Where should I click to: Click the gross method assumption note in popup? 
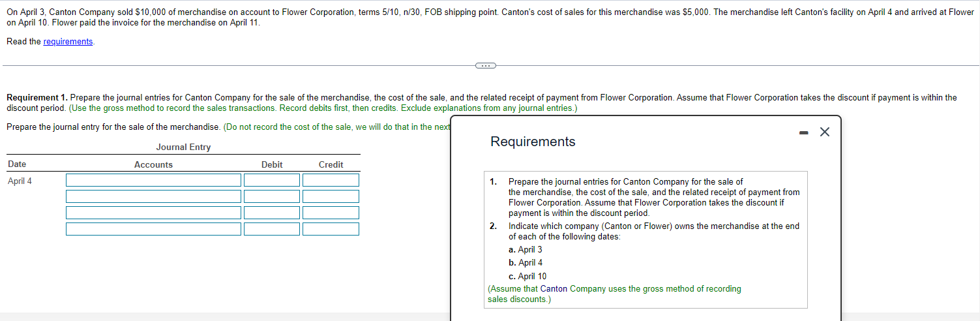tap(614, 294)
